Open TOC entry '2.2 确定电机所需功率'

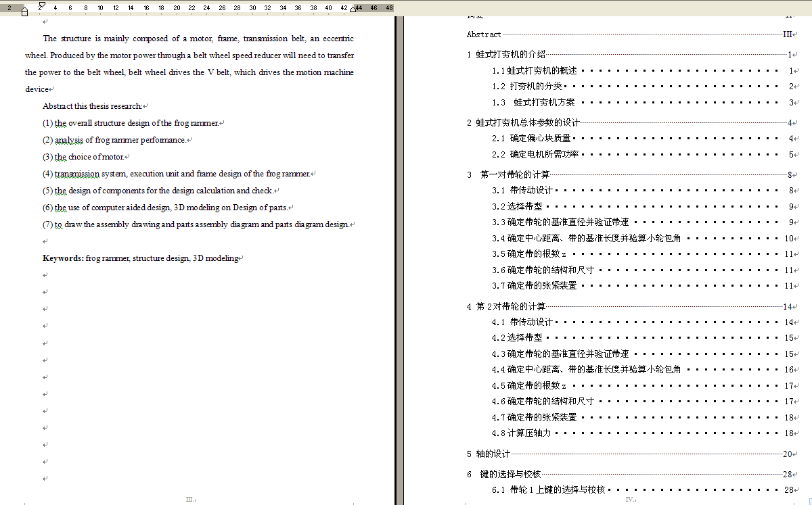pos(644,155)
